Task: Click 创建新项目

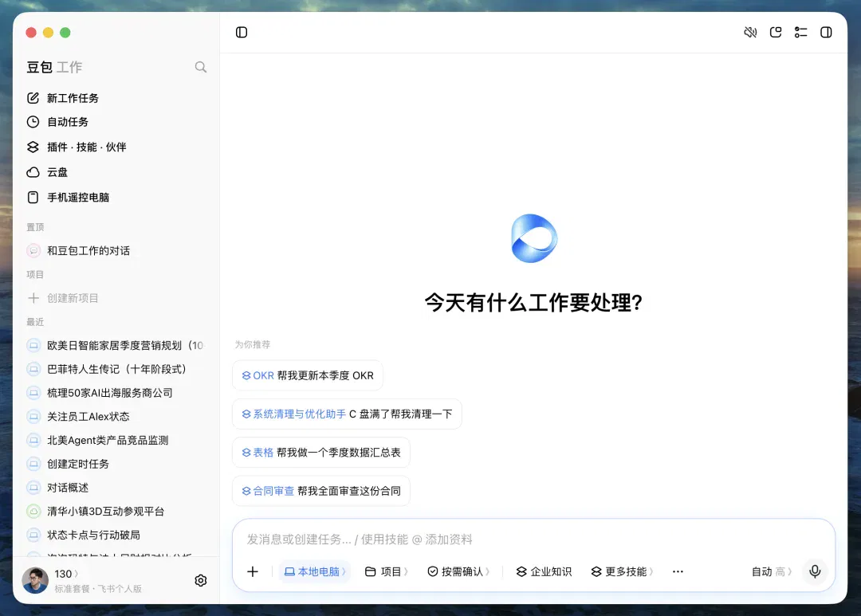Action: tap(116, 297)
